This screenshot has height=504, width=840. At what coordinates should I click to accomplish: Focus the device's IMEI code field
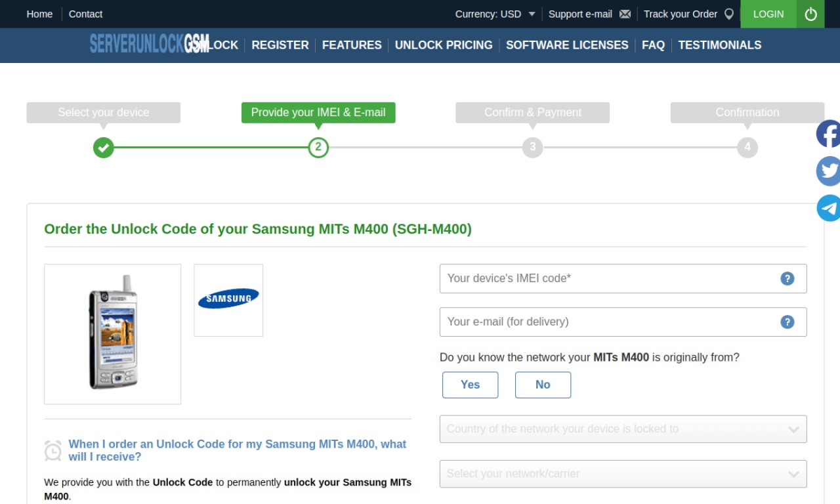click(x=623, y=279)
